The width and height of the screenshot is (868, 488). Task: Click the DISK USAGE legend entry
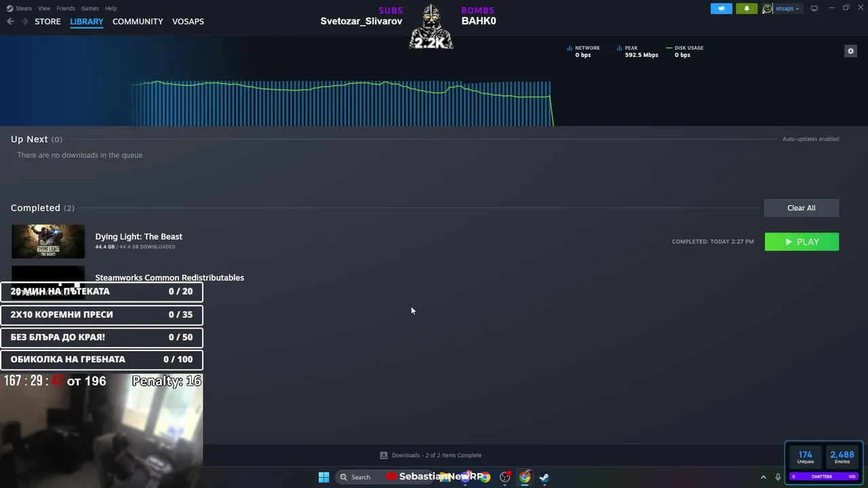[685, 52]
